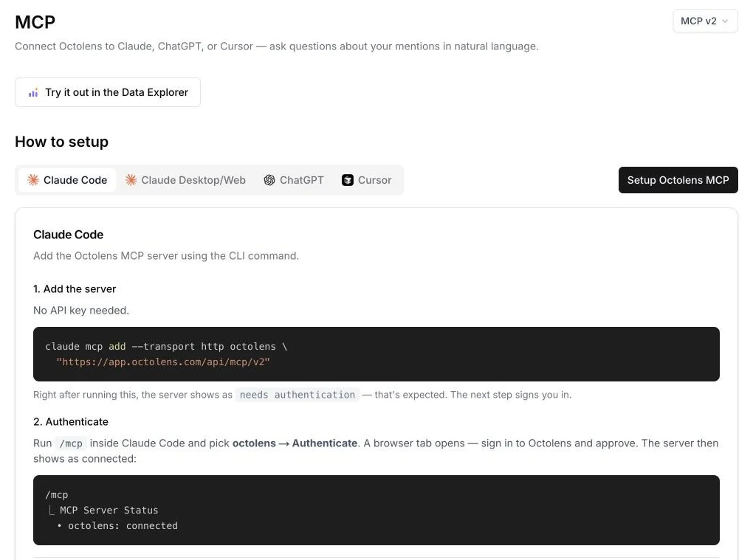The height and width of the screenshot is (560, 753).
Task: Click 'octolens: connected' status line
Action: (x=123, y=525)
